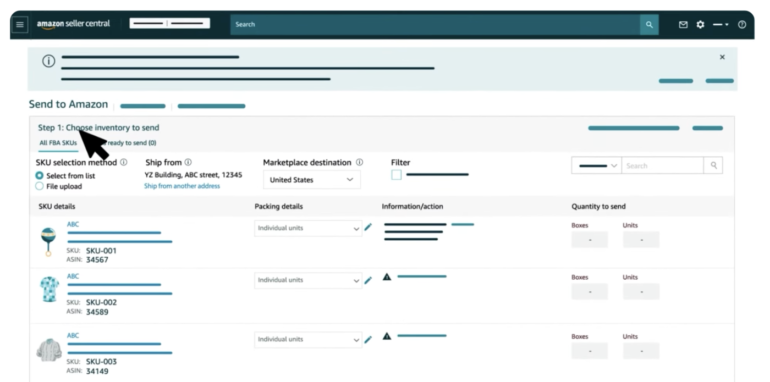Click the 'Quantity to send' column header
This screenshot has width=770, height=382.
click(x=599, y=207)
